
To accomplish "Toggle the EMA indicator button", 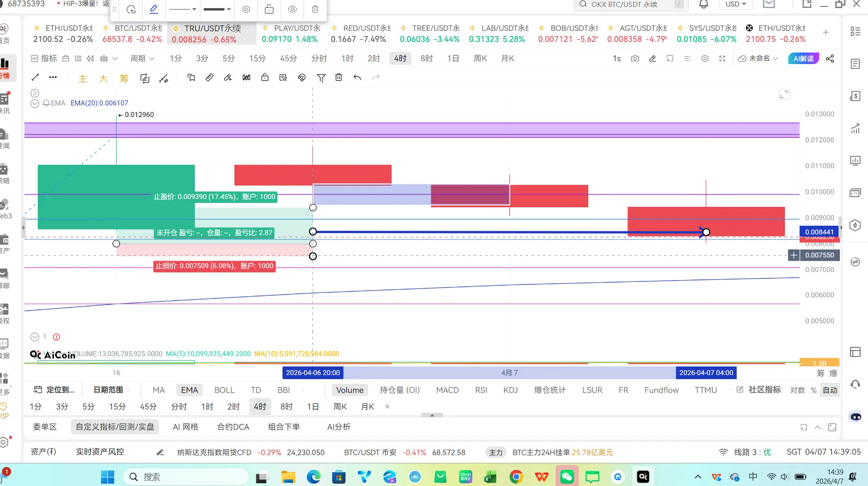I will pyautogui.click(x=189, y=390).
